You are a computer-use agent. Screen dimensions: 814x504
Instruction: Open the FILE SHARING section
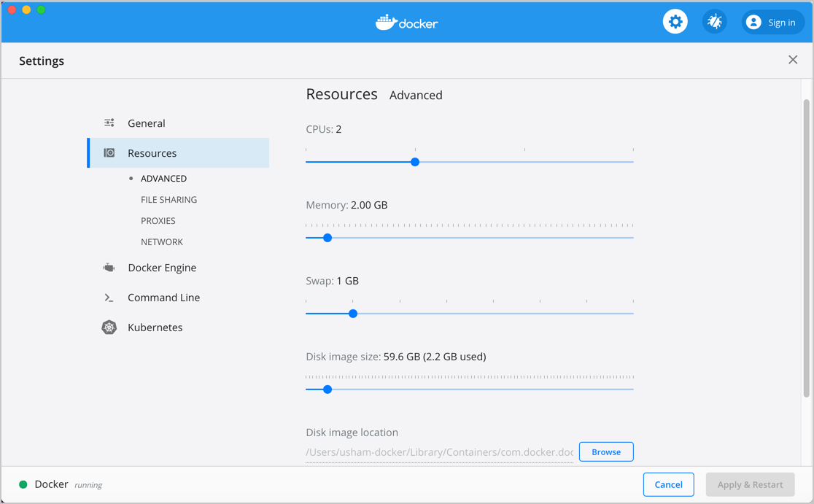(168, 199)
